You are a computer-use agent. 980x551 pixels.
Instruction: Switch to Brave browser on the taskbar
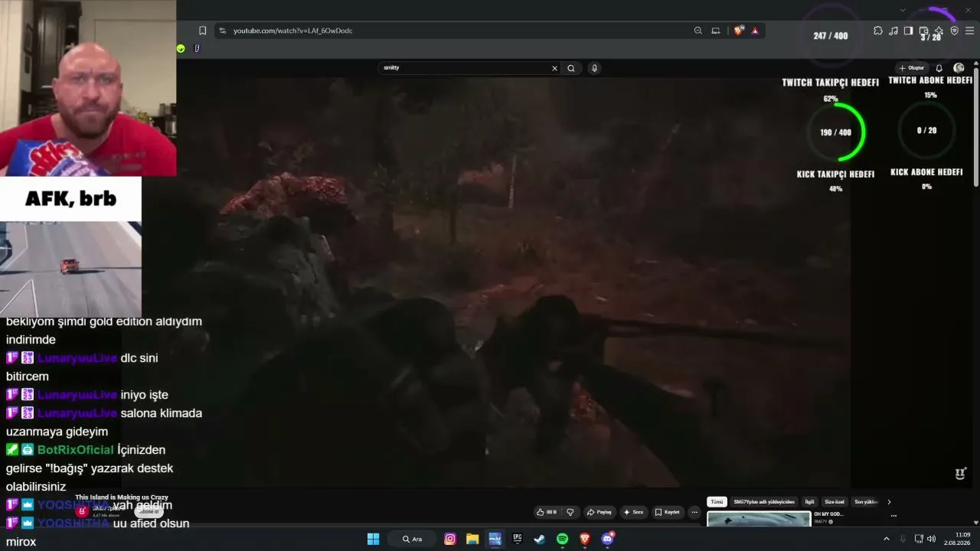[585, 539]
